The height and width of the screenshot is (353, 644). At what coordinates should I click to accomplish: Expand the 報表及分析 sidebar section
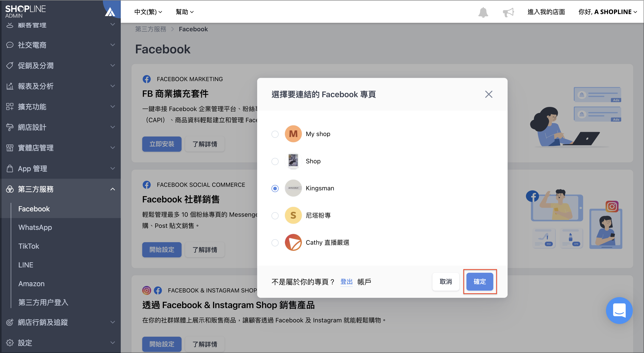[x=61, y=86]
